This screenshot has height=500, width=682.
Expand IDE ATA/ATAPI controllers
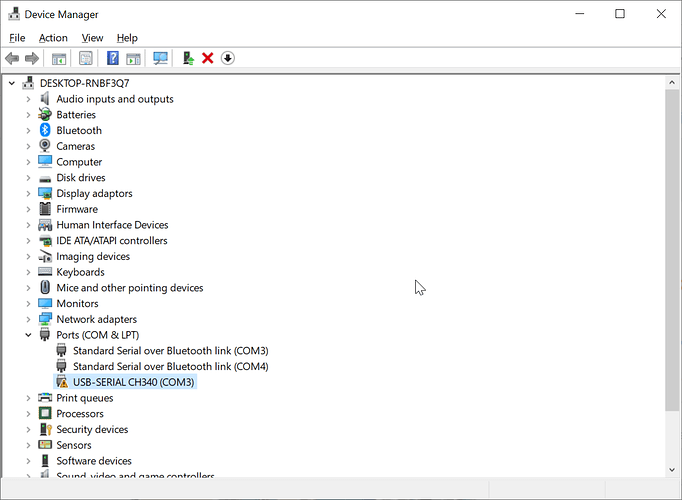coord(28,240)
